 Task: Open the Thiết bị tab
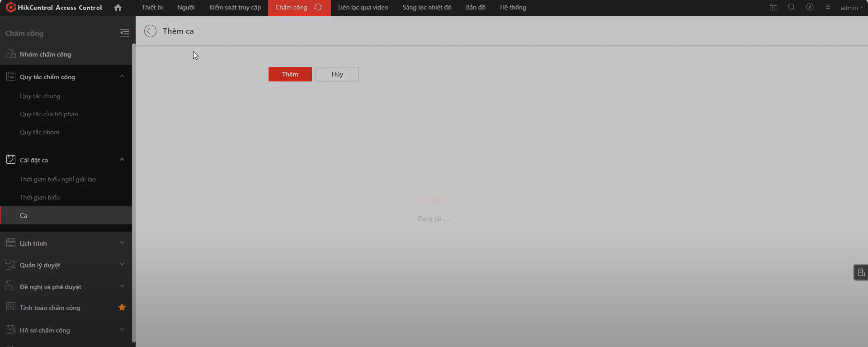click(x=152, y=8)
